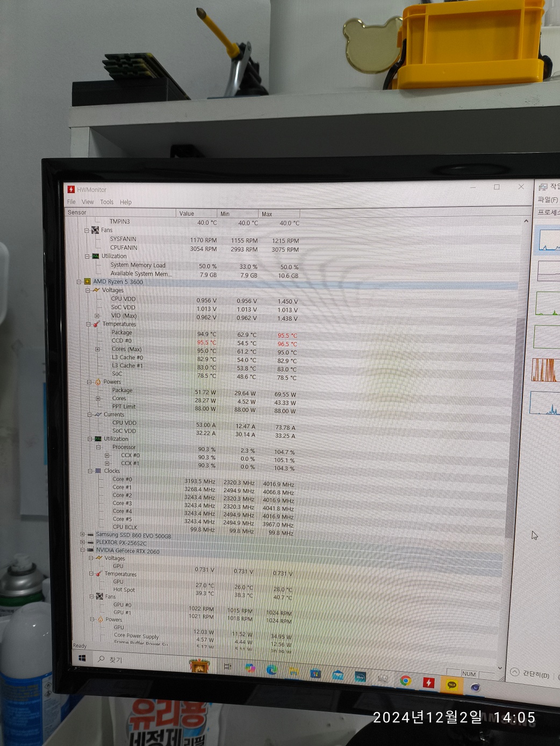The width and height of the screenshot is (560, 746).
Task: Collapse the CPU Temperatures group
Action: [x=89, y=324]
